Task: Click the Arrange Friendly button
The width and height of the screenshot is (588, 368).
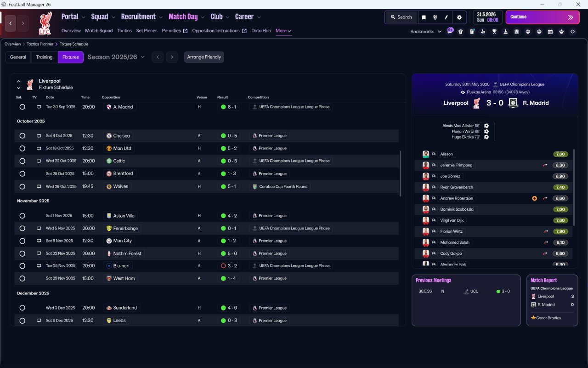Action: coord(204,57)
